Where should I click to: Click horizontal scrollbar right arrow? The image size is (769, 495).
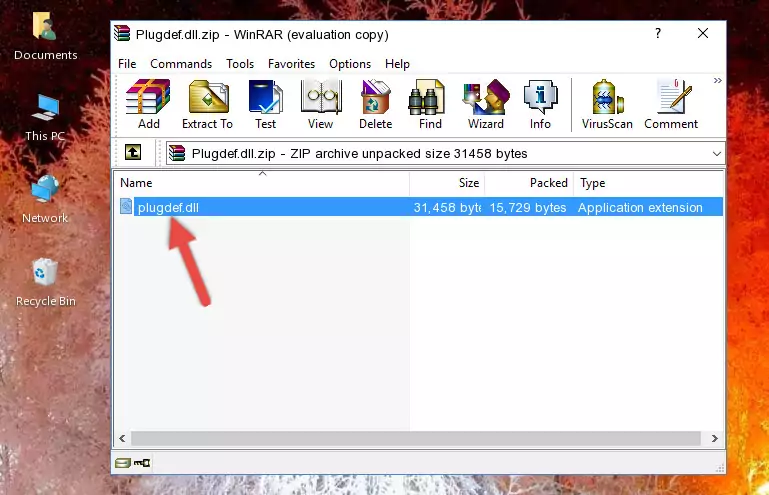click(715, 438)
